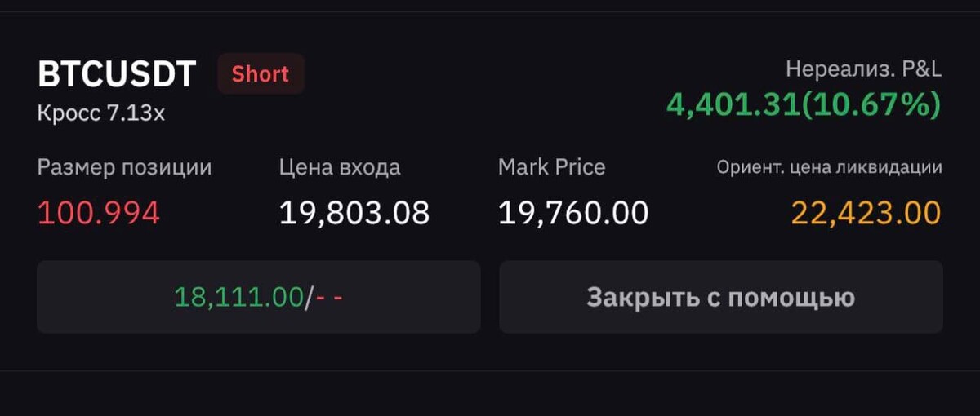Image resolution: width=980 pixels, height=416 pixels.
Task: Edit the 18,111.00 take-profit price
Action: pyautogui.click(x=238, y=297)
